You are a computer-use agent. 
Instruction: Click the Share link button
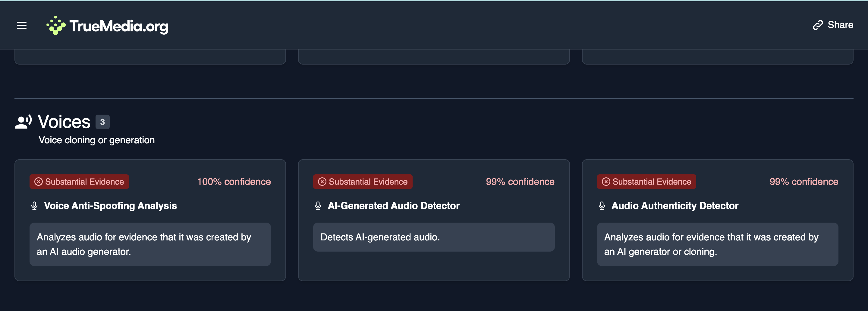pyautogui.click(x=833, y=25)
